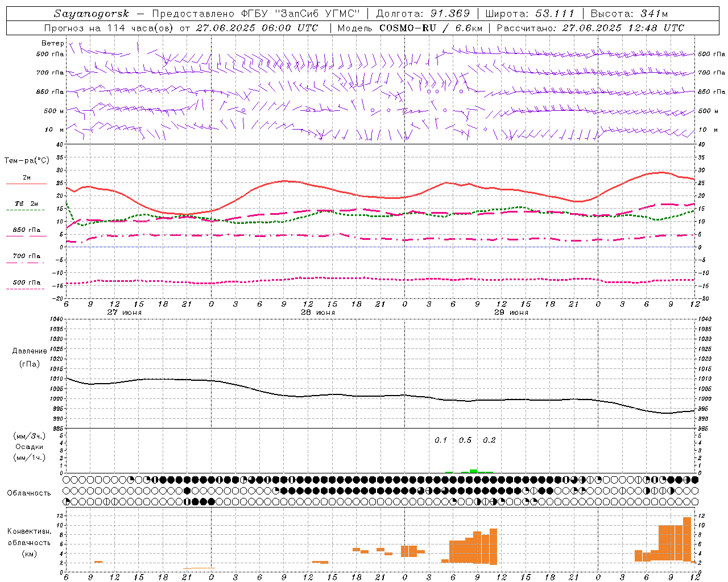The image size is (728, 582).
Task: Click the "28 июня" date label
Action: [x=317, y=313]
